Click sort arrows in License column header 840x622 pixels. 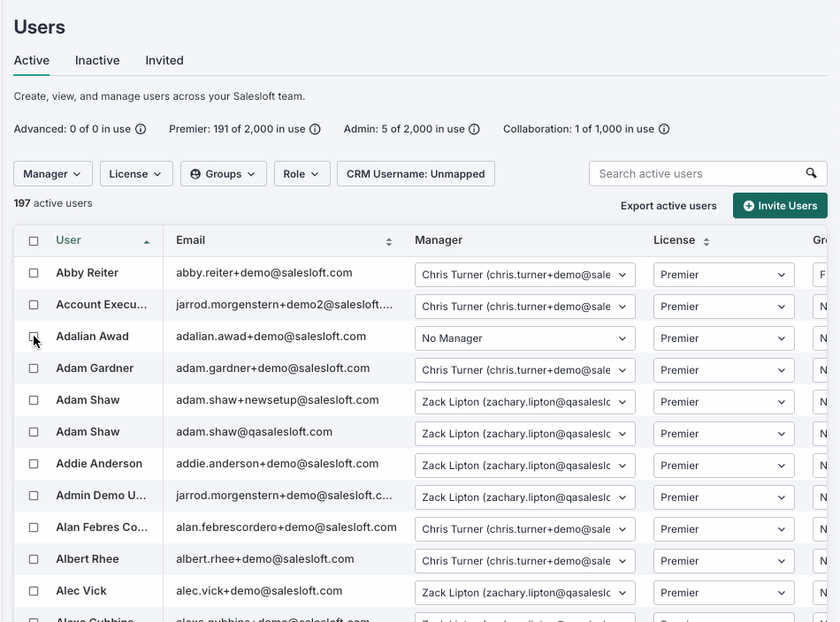(x=706, y=242)
